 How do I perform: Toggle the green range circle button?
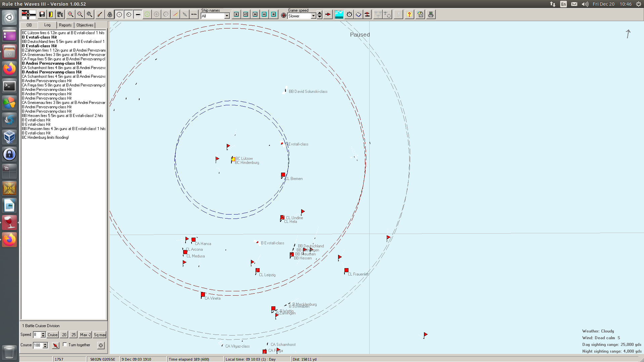(147, 14)
